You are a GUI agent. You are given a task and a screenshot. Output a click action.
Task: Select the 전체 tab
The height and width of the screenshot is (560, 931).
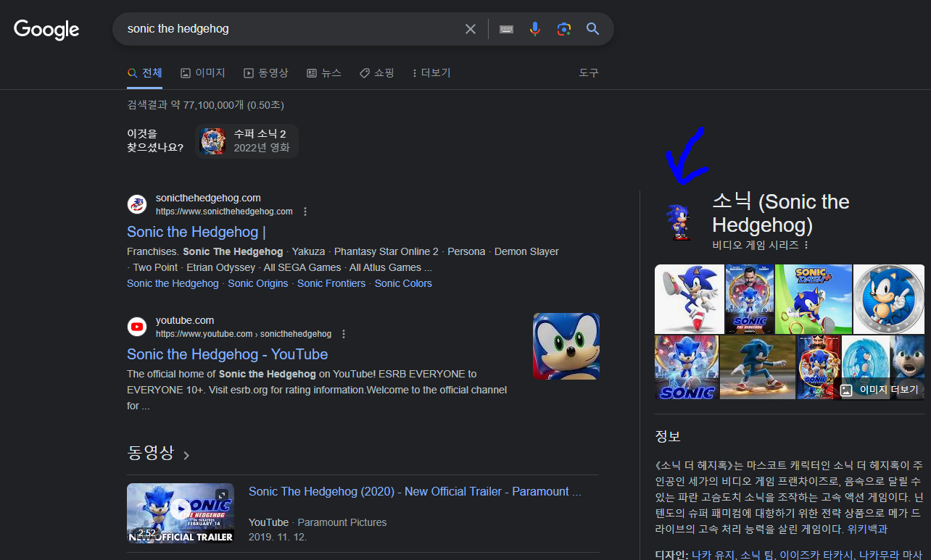pyautogui.click(x=144, y=73)
